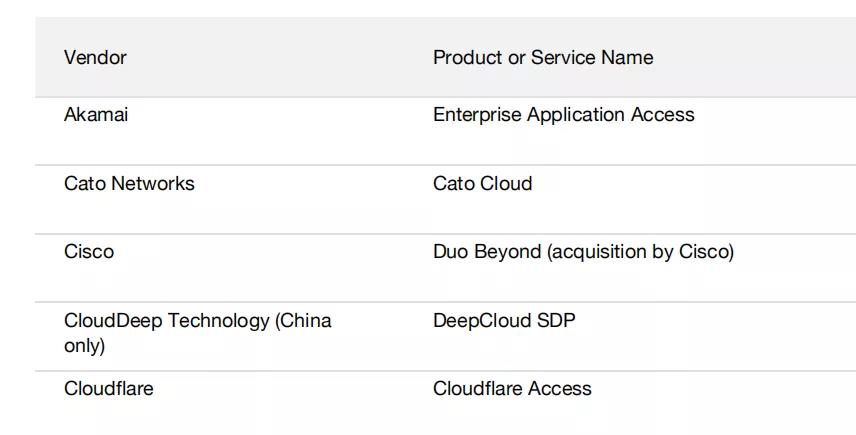856x435 pixels.
Task: Click the word Networks in Cato row
Action: point(153,183)
